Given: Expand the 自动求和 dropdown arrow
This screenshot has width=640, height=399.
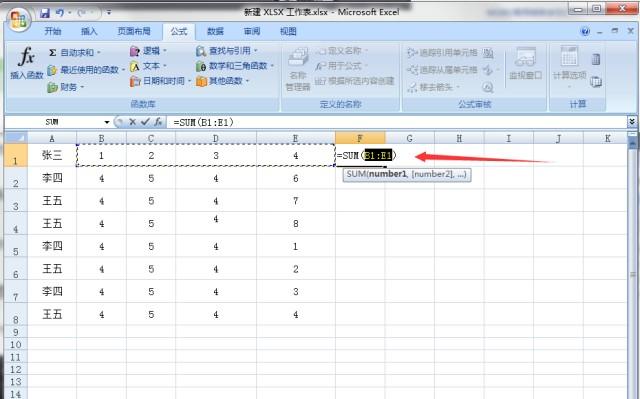Looking at the screenshot, I should [98, 53].
